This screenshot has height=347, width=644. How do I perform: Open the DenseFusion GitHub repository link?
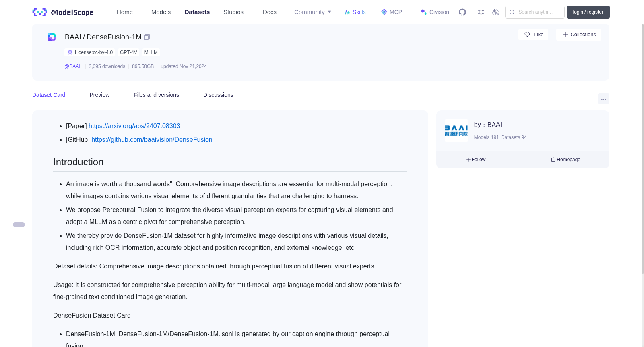152,140
